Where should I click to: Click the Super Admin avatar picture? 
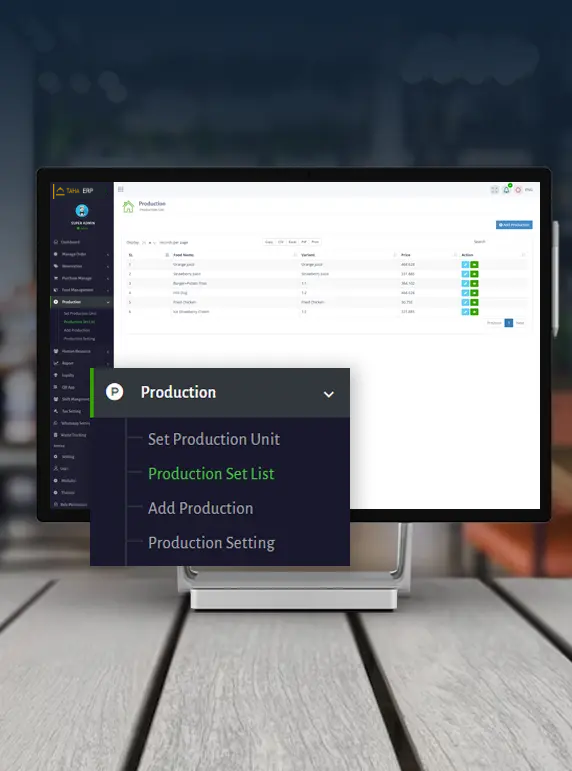click(x=82, y=211)
